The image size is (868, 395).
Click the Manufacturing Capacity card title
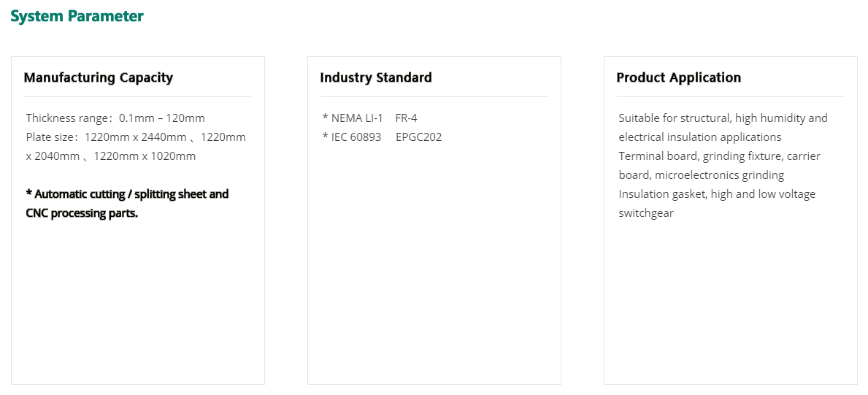(x=98, y=77)
